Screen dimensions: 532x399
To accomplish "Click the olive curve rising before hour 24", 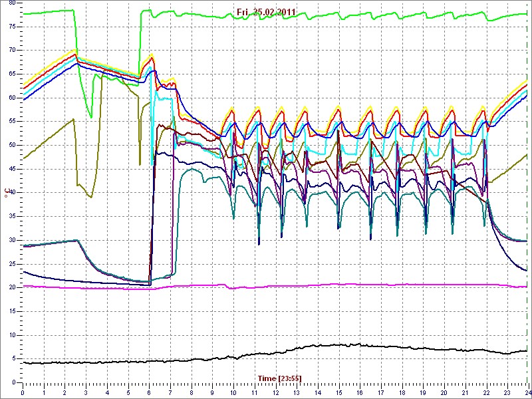I will pos(512,166).
